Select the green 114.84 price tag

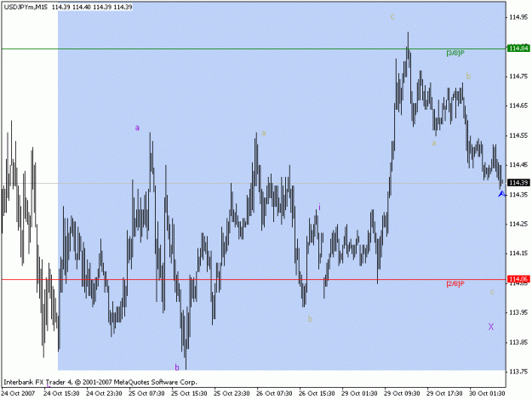coord(518,48)
